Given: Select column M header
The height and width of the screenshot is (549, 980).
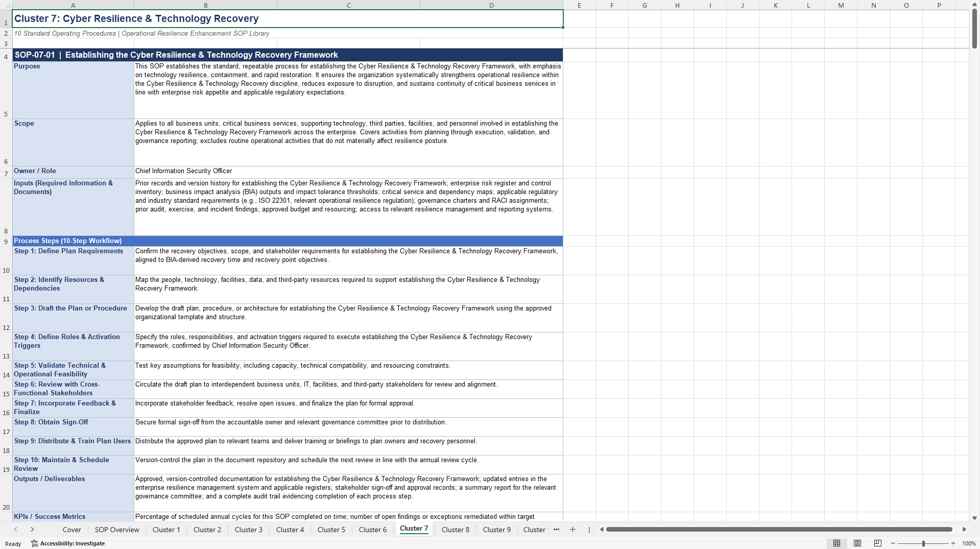Looking at the screenshot, I should [x=841, y=5].
